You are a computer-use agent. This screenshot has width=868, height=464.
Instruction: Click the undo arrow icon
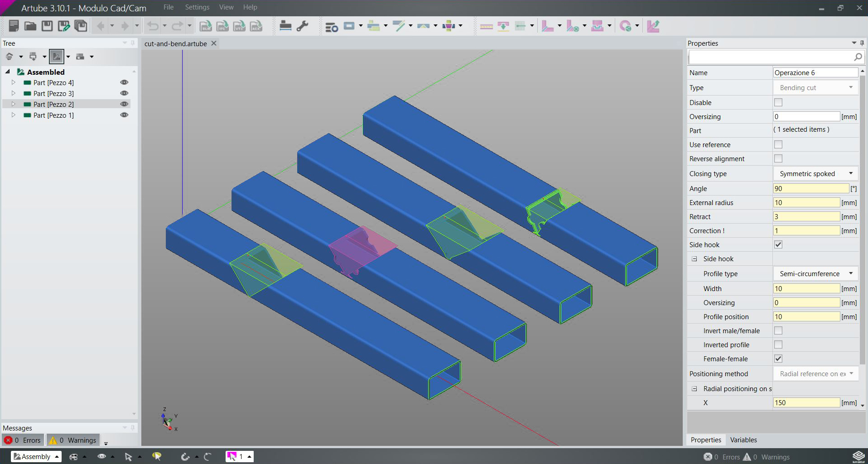[153, 26]
